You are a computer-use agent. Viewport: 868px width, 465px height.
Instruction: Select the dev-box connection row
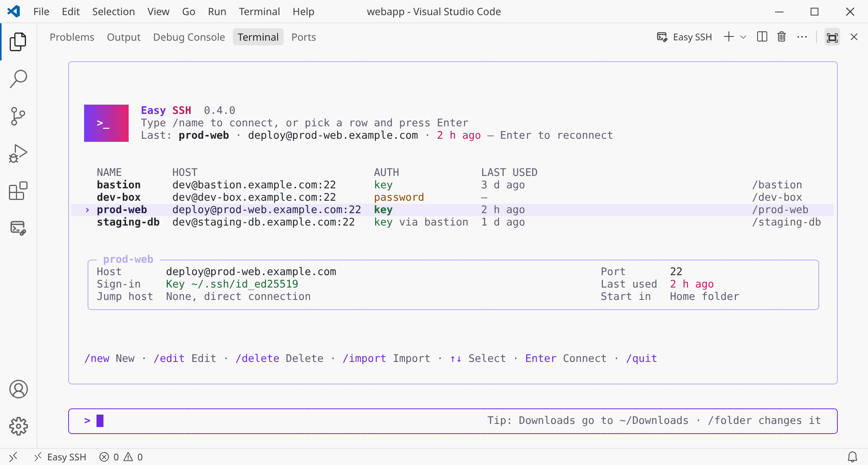453,197
